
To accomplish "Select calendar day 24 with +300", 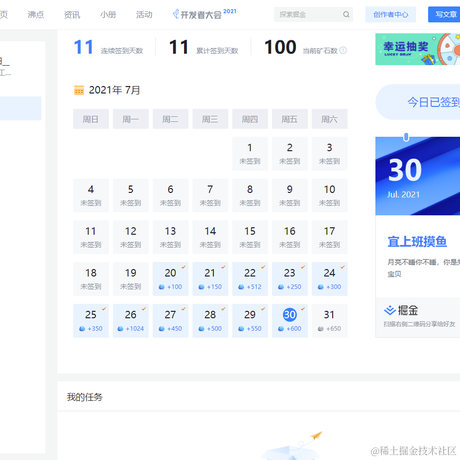I will [329, 279].
